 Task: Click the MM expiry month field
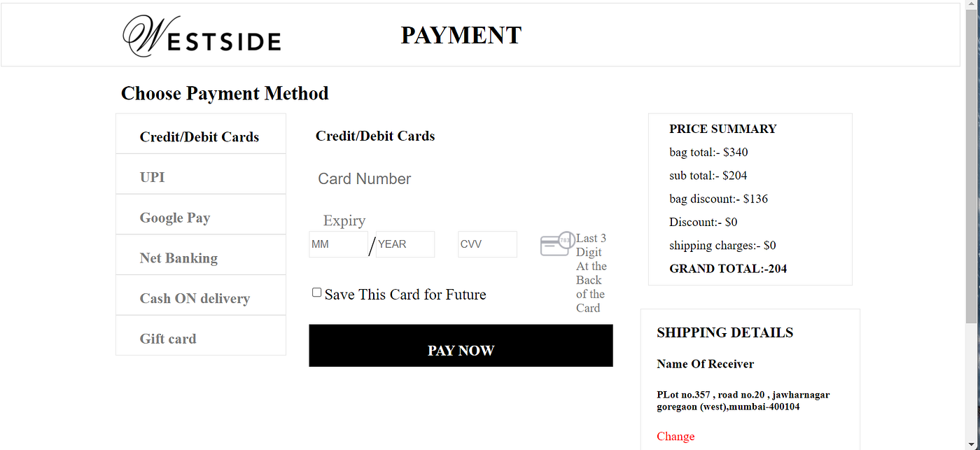point(338,244)
